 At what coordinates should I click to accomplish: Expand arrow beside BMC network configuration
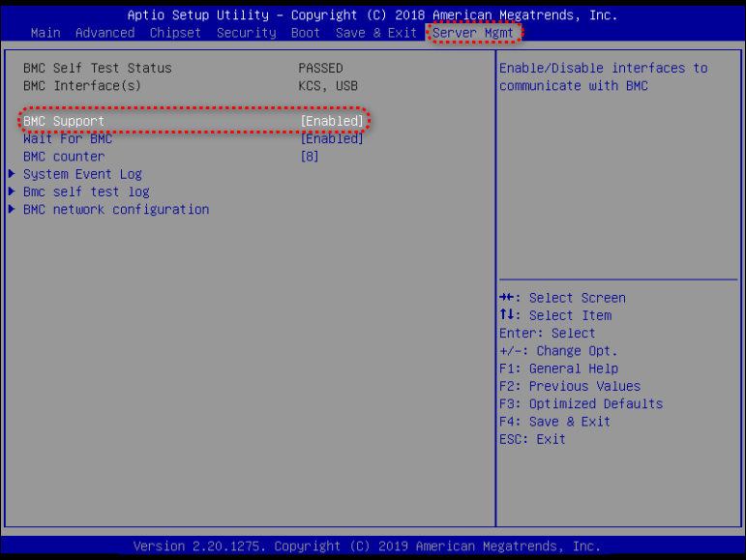point(12,209)
